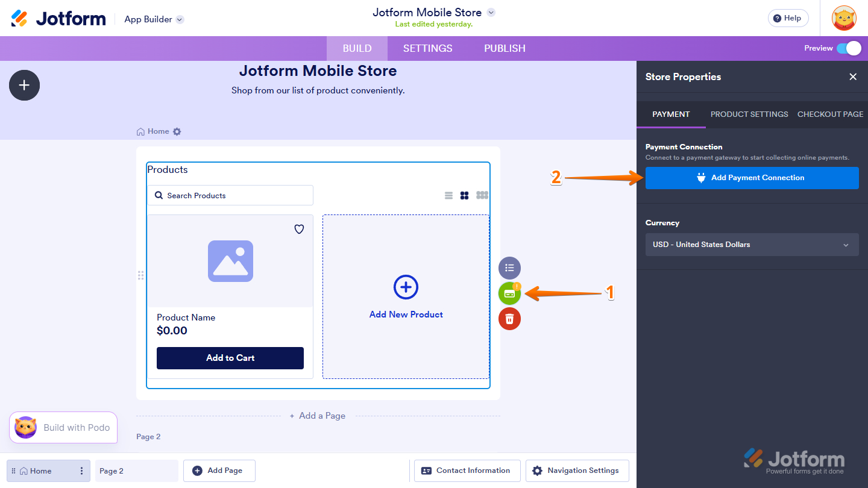Switch to the PUBLISH tab
This screenshot has width=868, height=488.
(x=505, y=48)
